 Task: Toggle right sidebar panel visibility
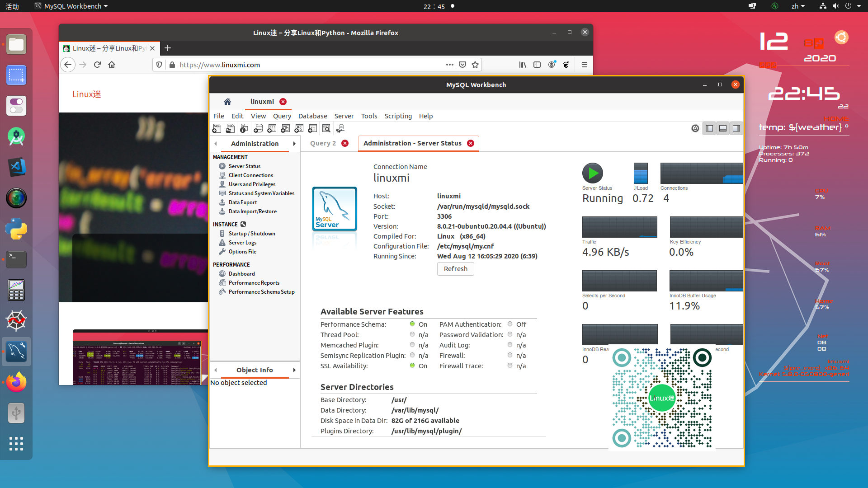[x=736, y=128]
